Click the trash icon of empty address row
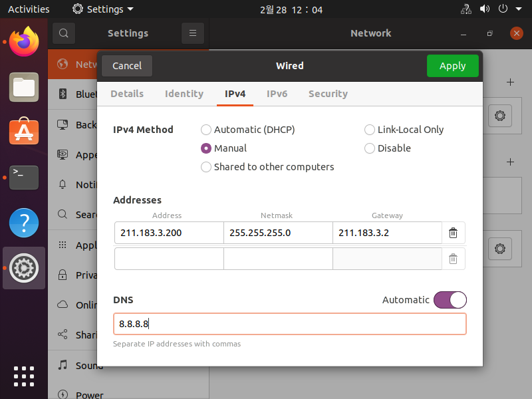This screenshot has width=532, height=399. click(453, 259)
